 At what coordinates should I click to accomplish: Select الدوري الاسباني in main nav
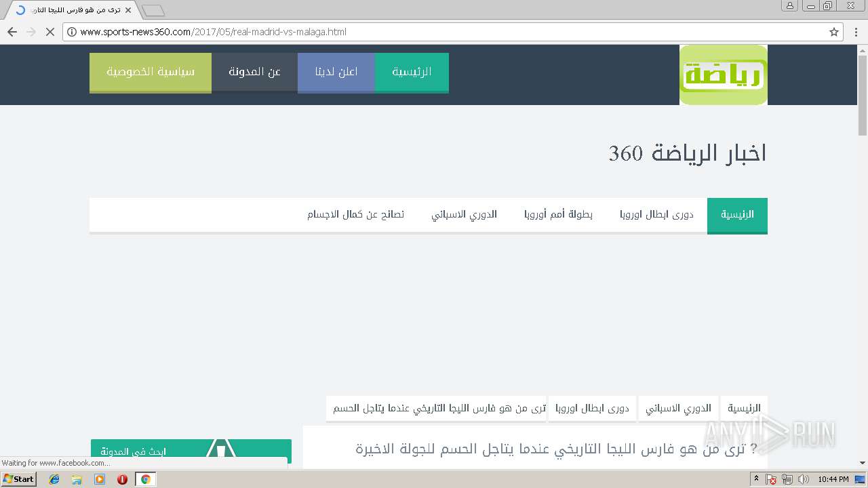(x=464, y=215)
